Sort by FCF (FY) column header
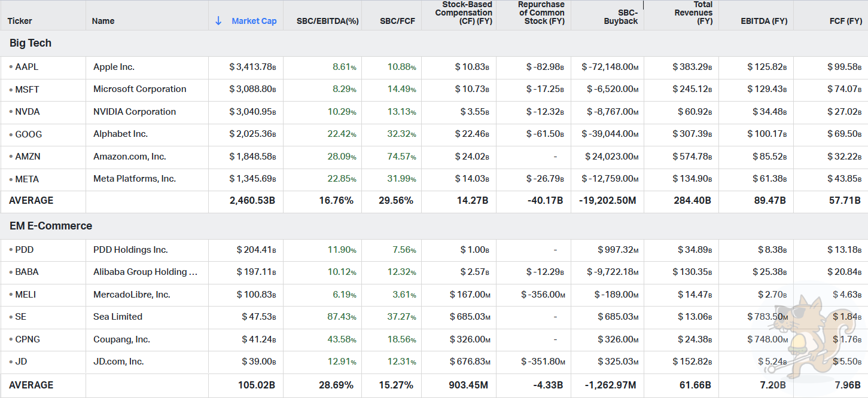The height and width of the screenshot is (398, 868). (846, 21)
